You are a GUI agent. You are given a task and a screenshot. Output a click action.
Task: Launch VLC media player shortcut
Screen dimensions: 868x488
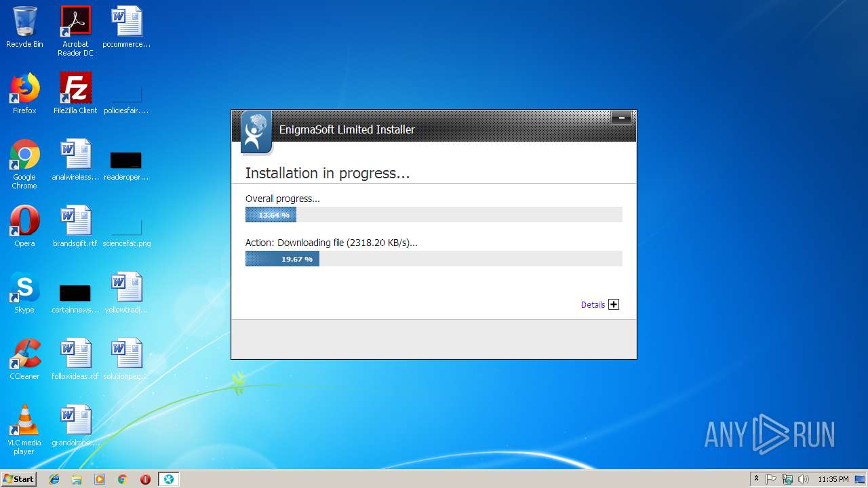pyautogui.click(x=24, y=430)
